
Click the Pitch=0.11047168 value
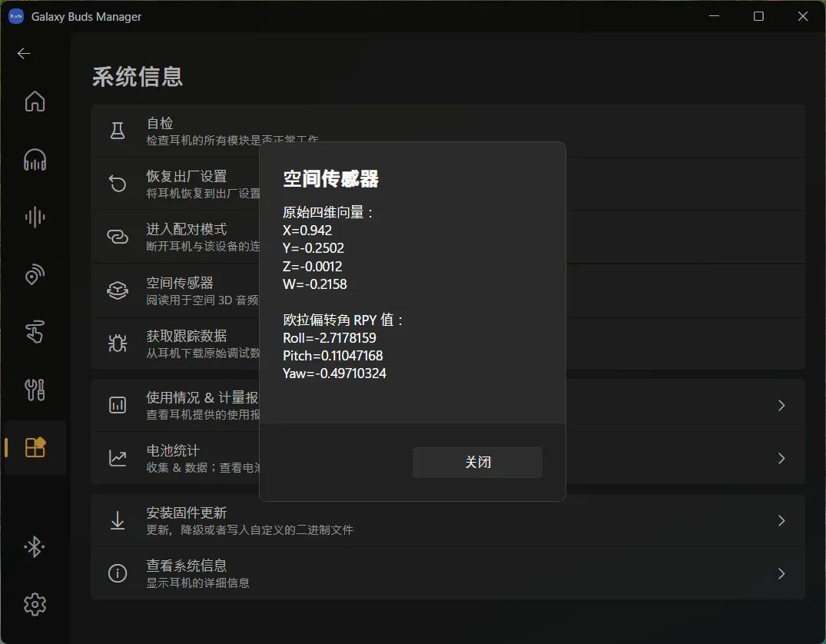333,356
